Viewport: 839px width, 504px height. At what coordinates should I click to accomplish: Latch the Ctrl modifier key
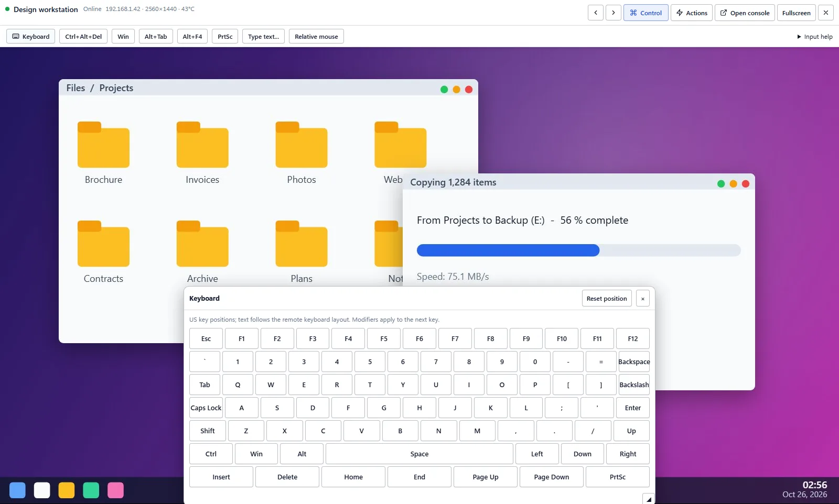click(x=211, y=454)
